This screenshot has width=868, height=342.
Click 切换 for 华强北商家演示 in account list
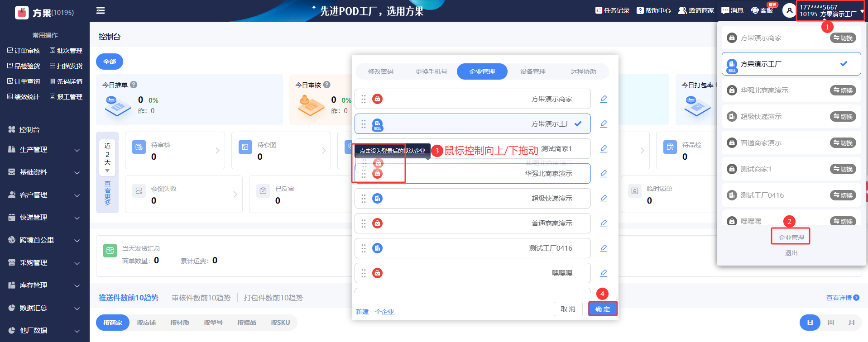pyautogui.click(x=843, y=90)
